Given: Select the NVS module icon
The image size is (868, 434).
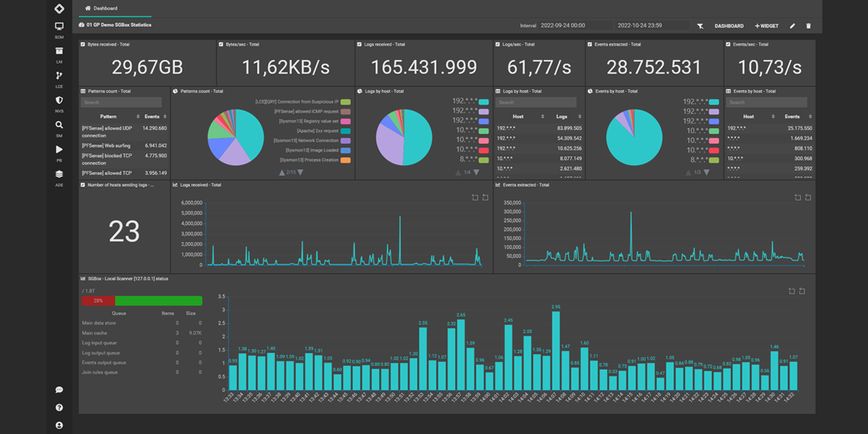Looking at the screenshot, I should tap(59, 98).
